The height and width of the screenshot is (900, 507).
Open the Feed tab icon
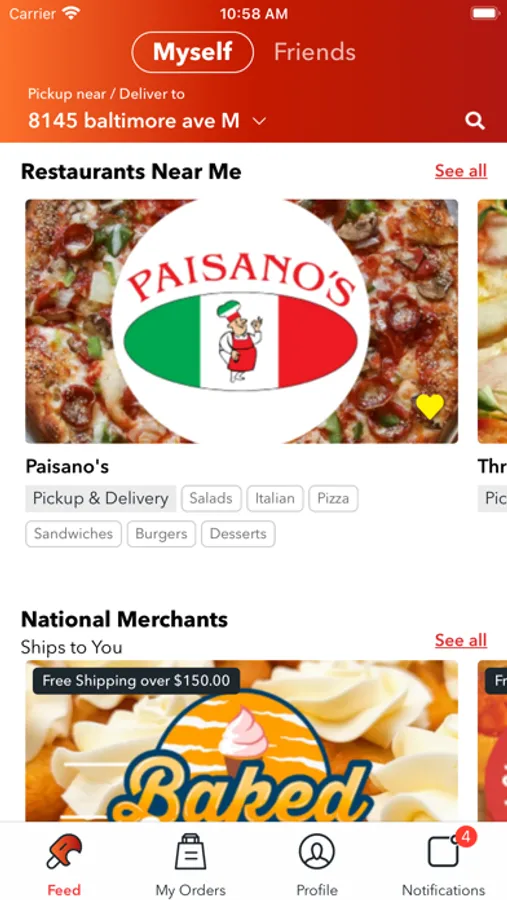(64, 852)
